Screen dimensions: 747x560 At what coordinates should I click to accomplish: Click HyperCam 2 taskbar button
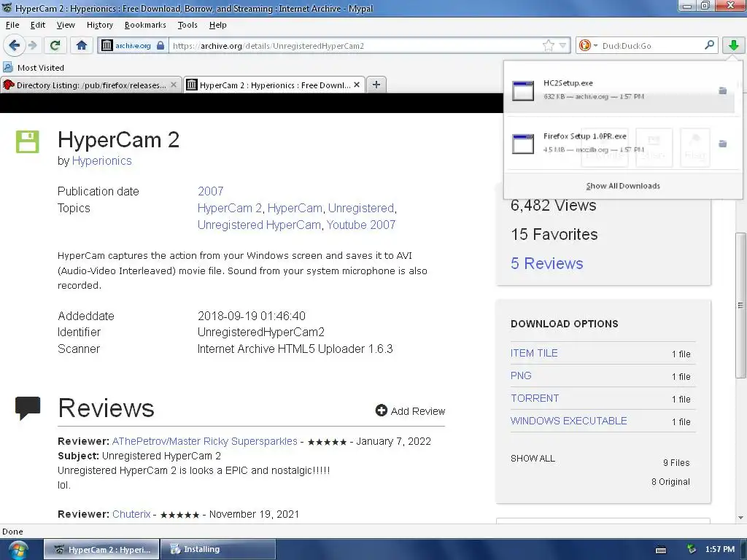101,549
